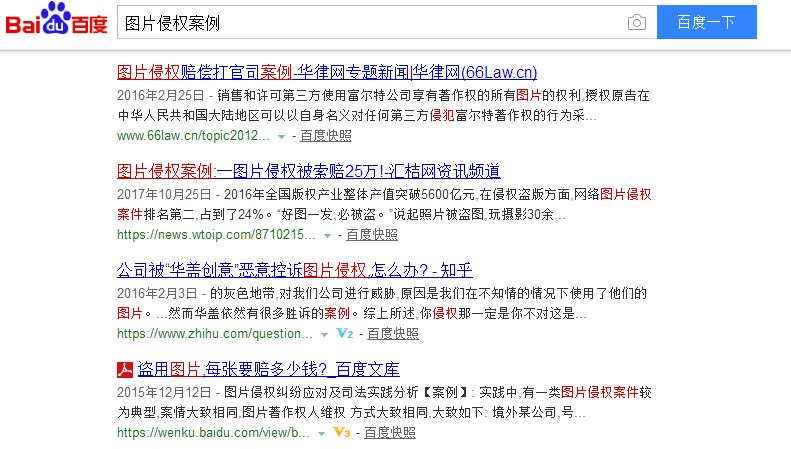Select the date text 2017年10月25日
Image resolution: width=791 pixels, height=449 pixels.
(x=164, y=194)
